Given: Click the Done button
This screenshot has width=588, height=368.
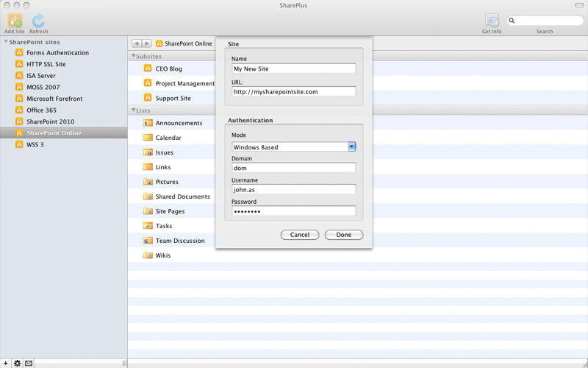Looking at the screenshot, I should coord(344,235).
